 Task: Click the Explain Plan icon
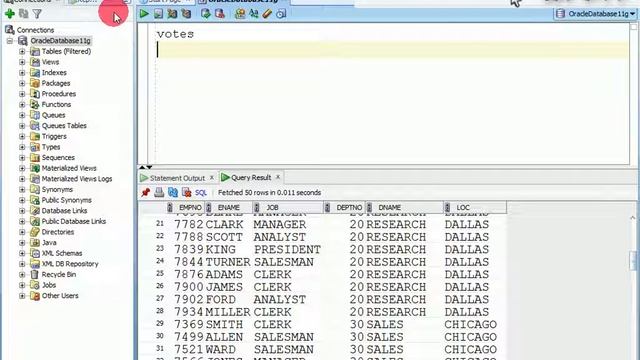click(x=172, y=14)
